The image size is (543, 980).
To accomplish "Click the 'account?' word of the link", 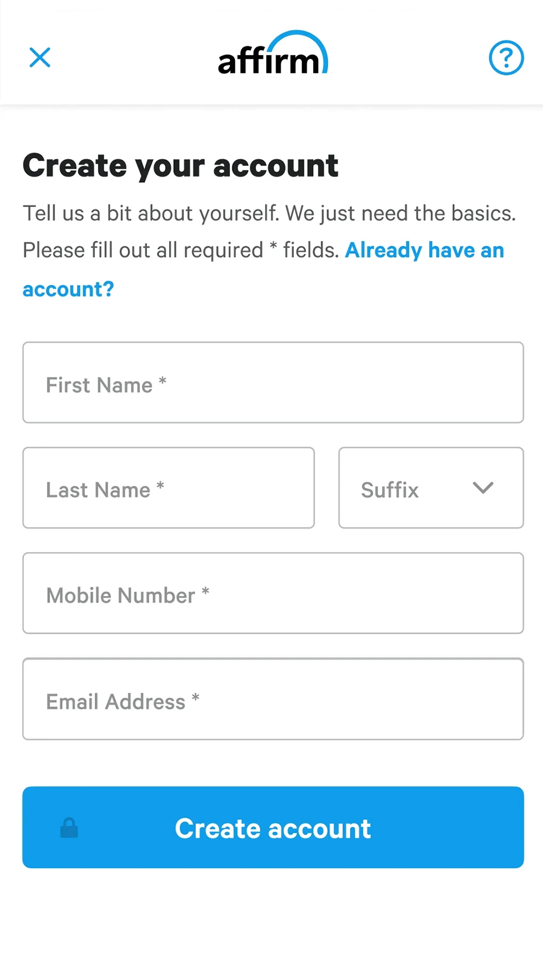I will [68, 289].
